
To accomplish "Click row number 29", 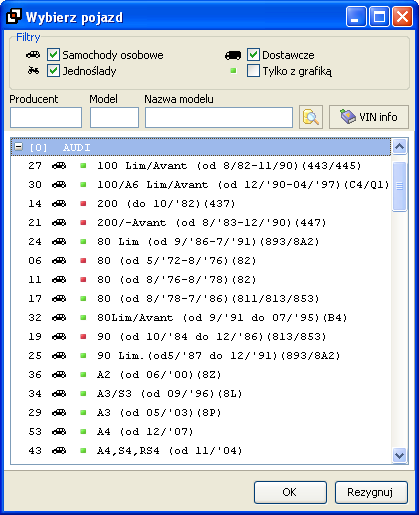I will coord(35,412).
